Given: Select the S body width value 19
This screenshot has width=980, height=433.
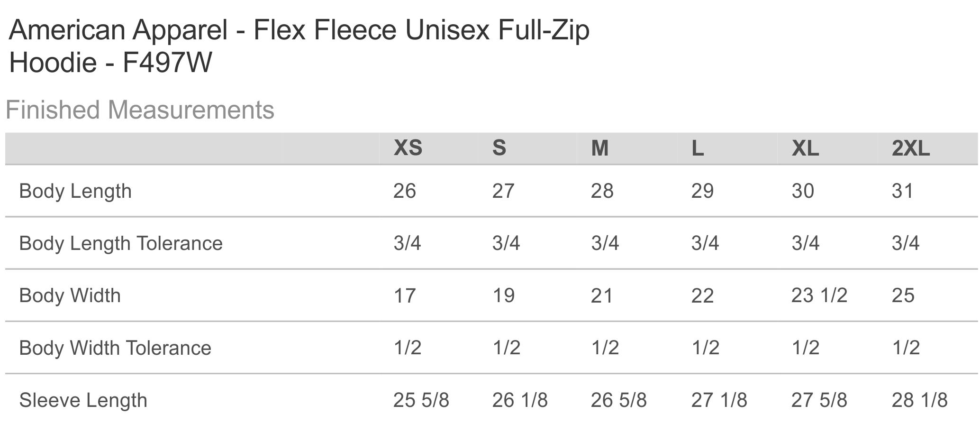Looking at the screenshot, I should point(503,295).
